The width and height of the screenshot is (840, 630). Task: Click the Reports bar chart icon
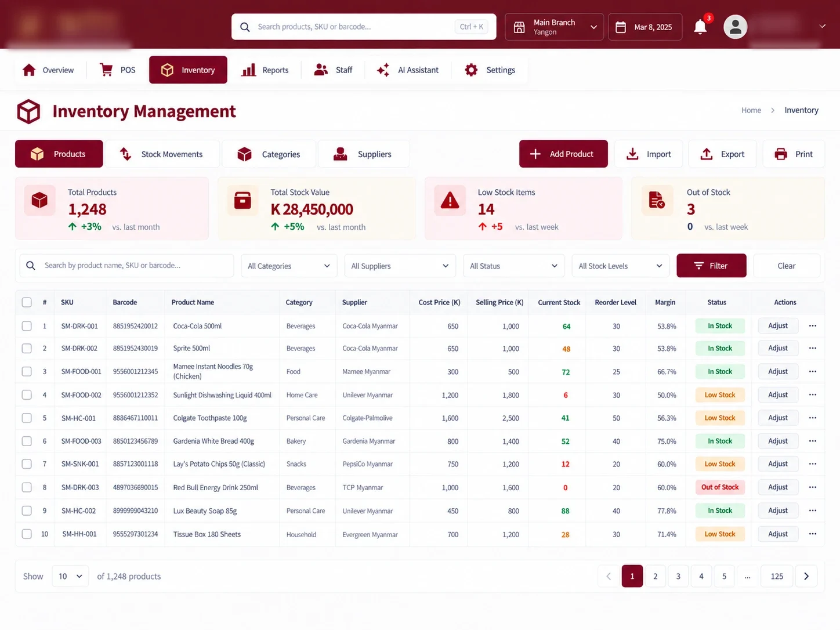click(x=248, y=70)
